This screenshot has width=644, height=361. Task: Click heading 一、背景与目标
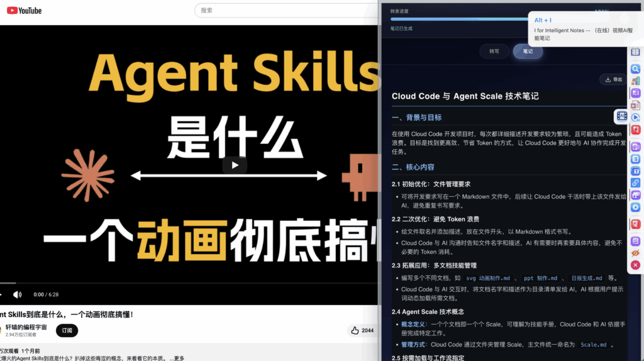[x=416, y=118]
